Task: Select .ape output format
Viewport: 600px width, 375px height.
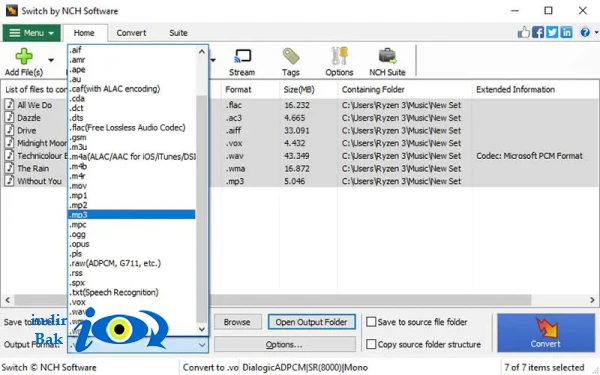Action: tap(132, 69)
